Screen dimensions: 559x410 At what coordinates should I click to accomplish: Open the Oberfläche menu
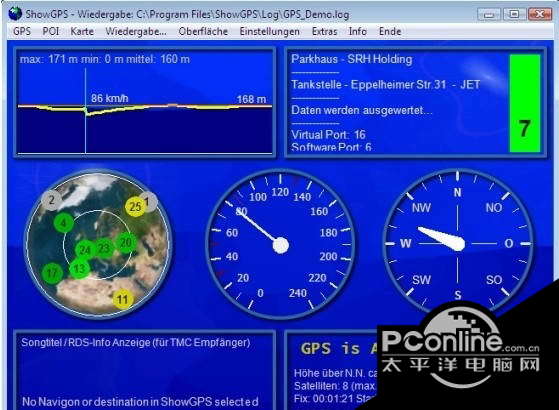[203, 31]
